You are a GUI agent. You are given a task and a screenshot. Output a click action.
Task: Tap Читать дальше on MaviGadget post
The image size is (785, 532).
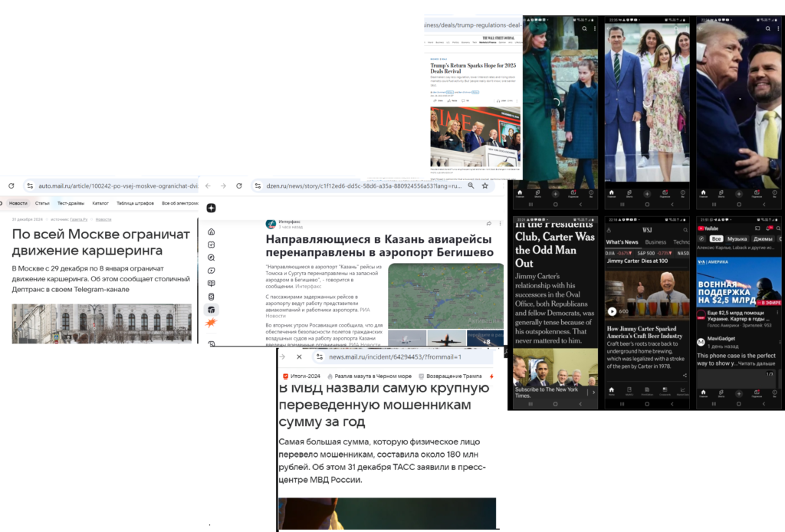758,363
